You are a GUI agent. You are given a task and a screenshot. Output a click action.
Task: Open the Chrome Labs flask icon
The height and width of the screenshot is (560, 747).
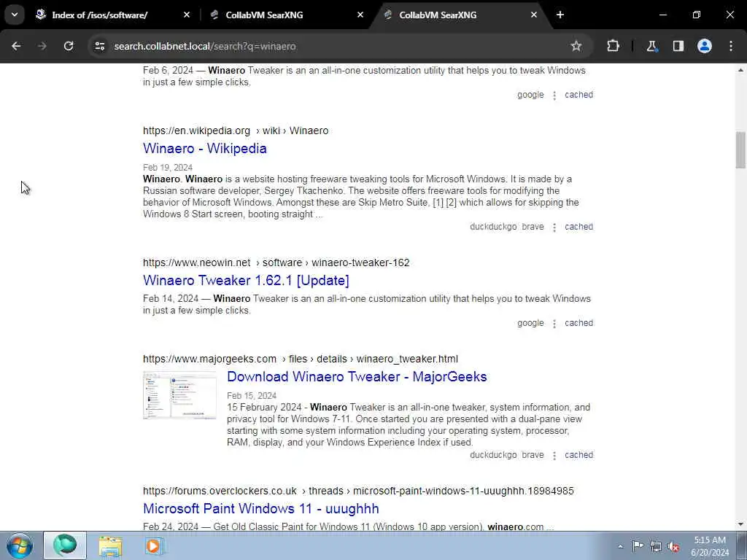coord(651,46)
